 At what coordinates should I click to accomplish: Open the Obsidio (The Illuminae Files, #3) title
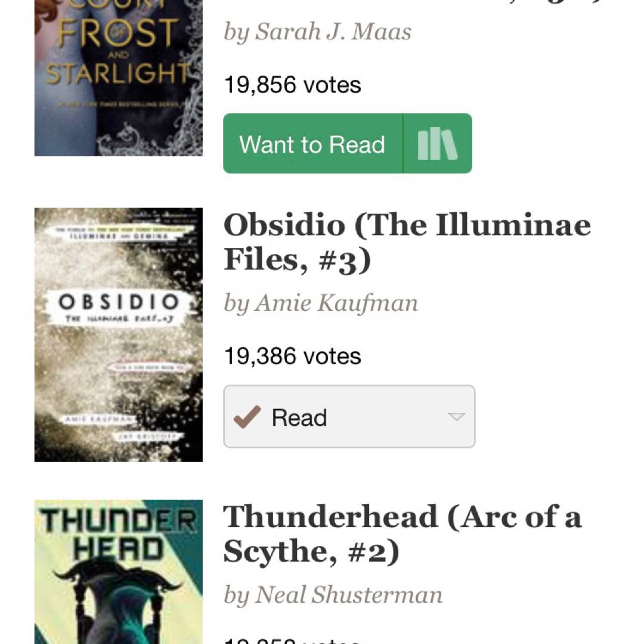pos(407,242)
